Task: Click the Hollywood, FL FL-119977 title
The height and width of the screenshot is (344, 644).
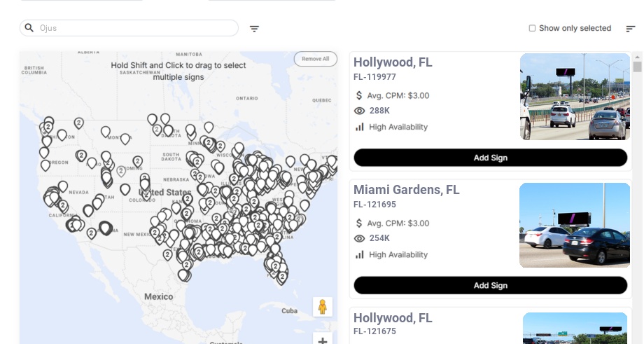Action: click(393, 62)
